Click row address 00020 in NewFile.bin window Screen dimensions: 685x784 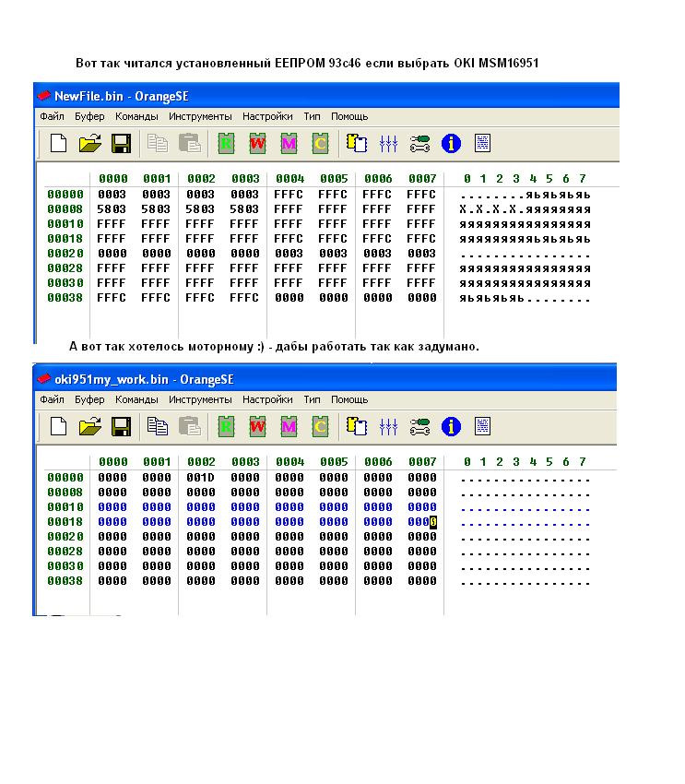tap(65, 254)
